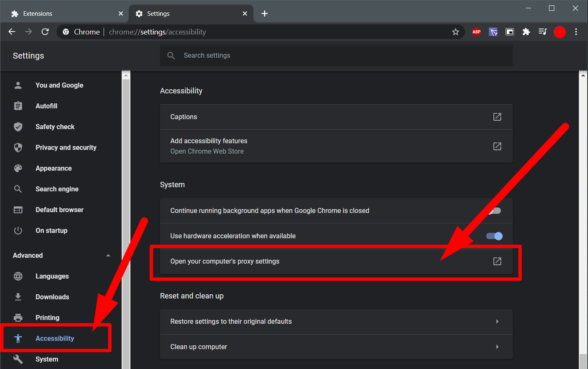Open the Extensions puzzle piece menu
The width and height of the screenshot is (588, 369).
pos(526,32)
